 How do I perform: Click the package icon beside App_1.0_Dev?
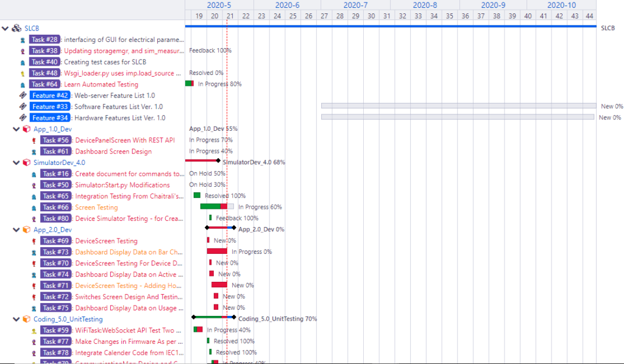click(x=26, y=129)
